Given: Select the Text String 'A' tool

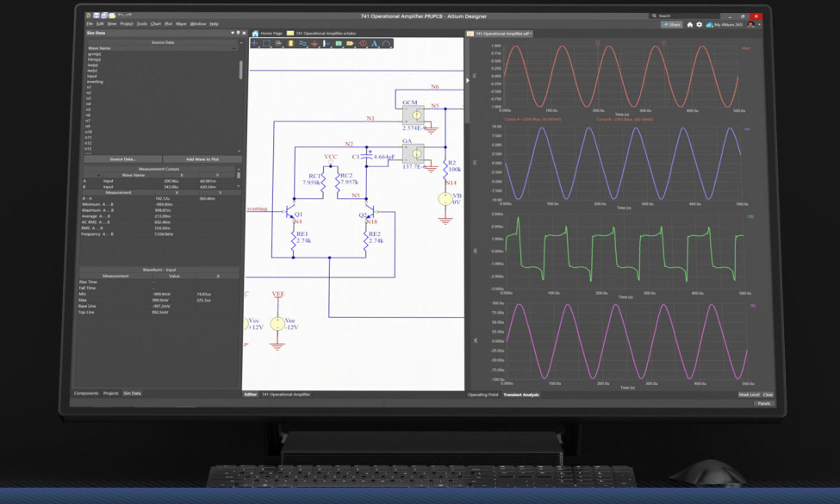Looking at the screenshot, I should click(x=375, y=43).
